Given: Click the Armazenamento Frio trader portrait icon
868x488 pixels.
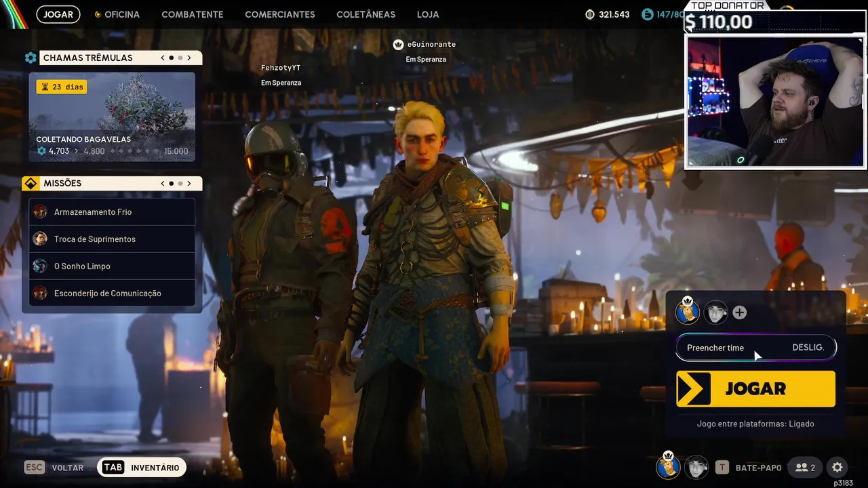Looking at the screenshot, I should pyautogui.click(x=40, y=211).
